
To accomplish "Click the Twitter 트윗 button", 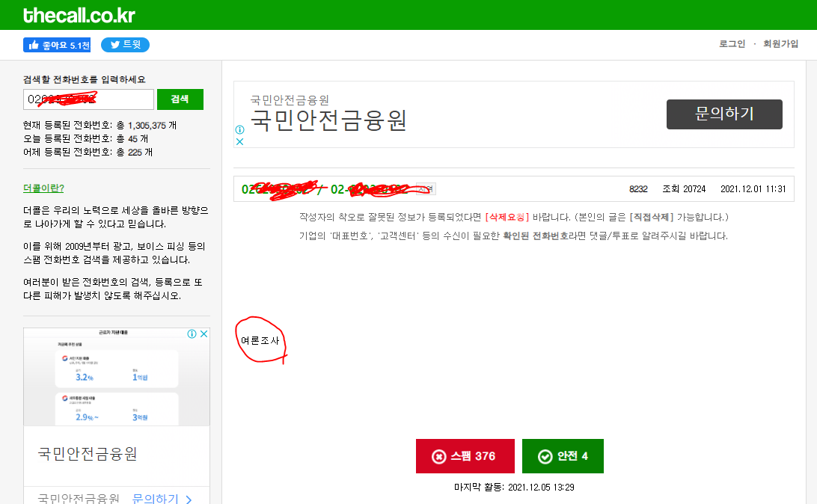I will point(125,45).
